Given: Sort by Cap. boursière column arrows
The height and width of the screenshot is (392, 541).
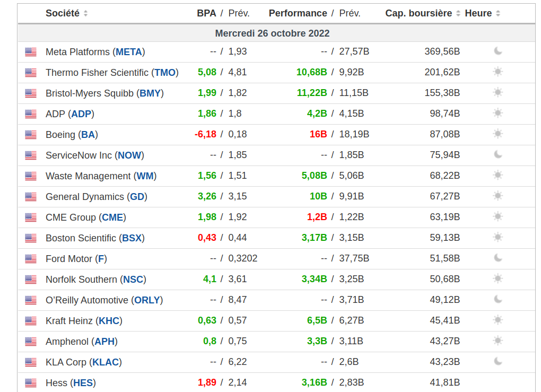Looking at the screenshot, I should coord(458,13).
